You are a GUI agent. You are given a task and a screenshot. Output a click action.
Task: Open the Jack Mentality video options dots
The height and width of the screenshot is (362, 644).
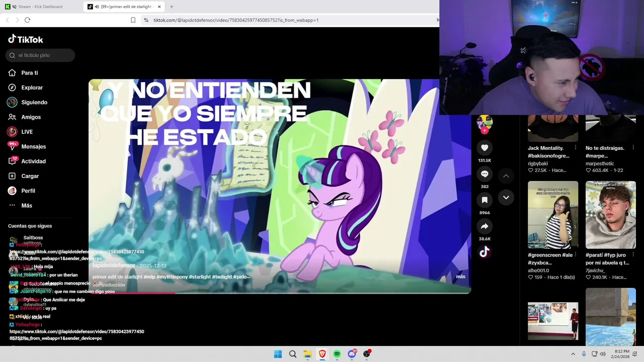coord(575,148)
